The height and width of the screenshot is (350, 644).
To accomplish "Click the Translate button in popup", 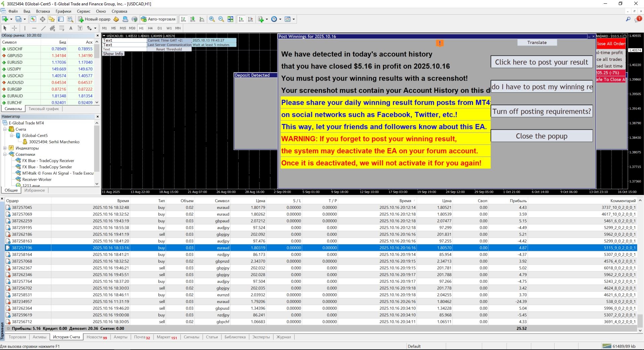I will 537,43.
